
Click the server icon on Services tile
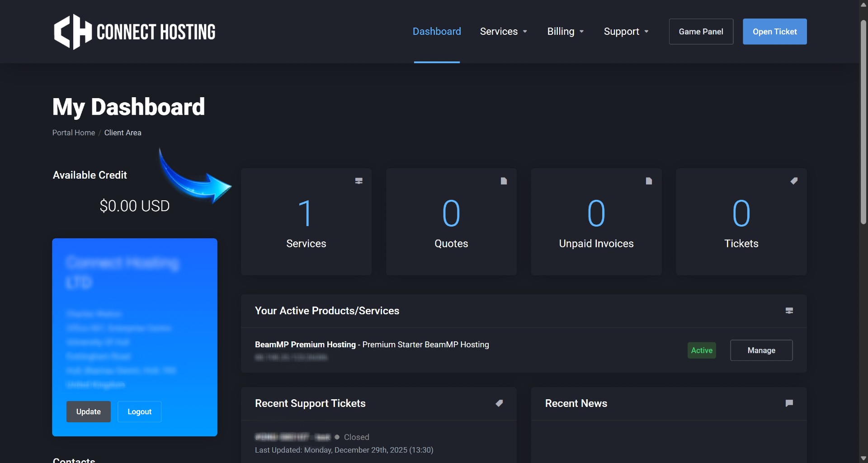tap(359, 181)
